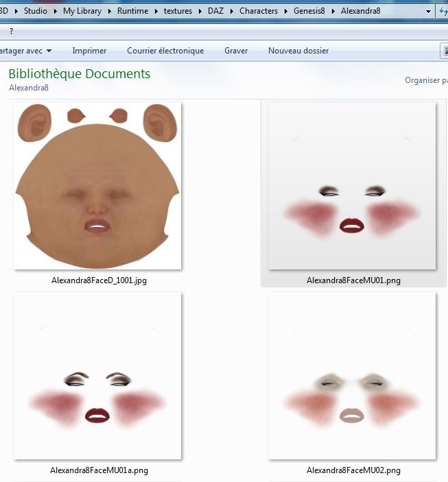Click file name Alexandra8FaceMU02.png
This screenshot has height=482, width=448.
[x=353, y=470]
